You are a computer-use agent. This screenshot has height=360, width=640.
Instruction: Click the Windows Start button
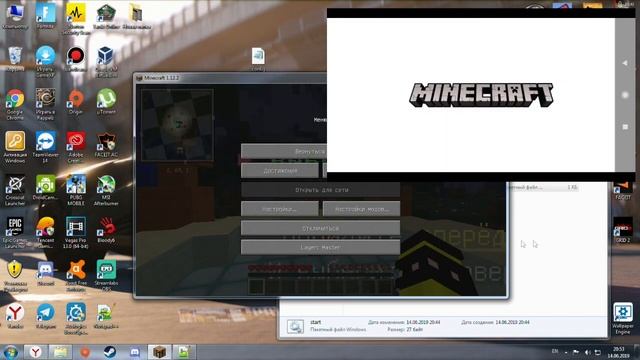(x=10, y=352)
